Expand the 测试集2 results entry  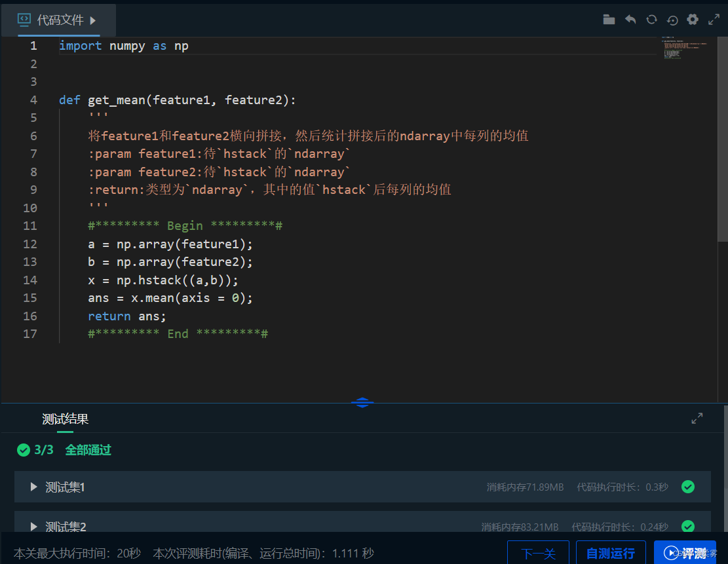click(33, 527)
